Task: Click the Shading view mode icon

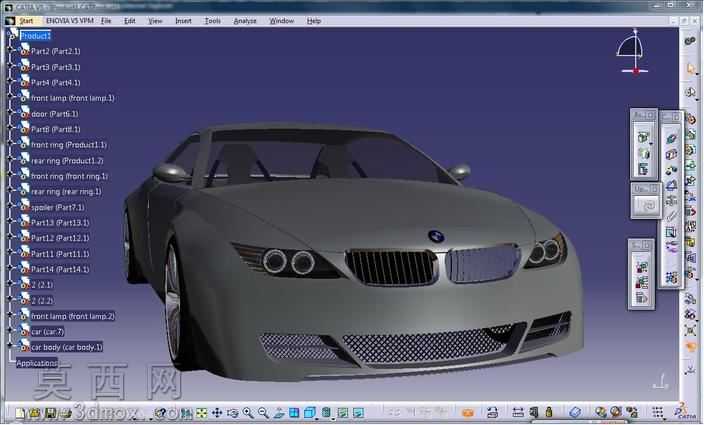Action: 326,412
